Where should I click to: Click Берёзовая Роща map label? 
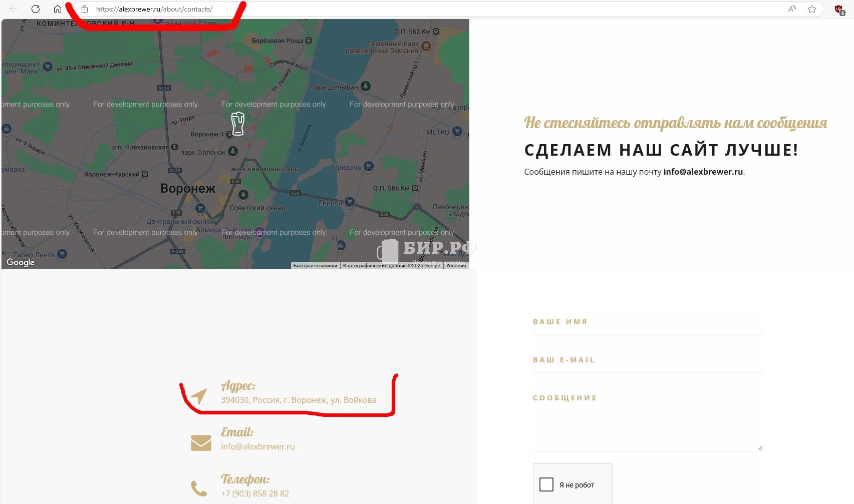click(x=277, y=41)
